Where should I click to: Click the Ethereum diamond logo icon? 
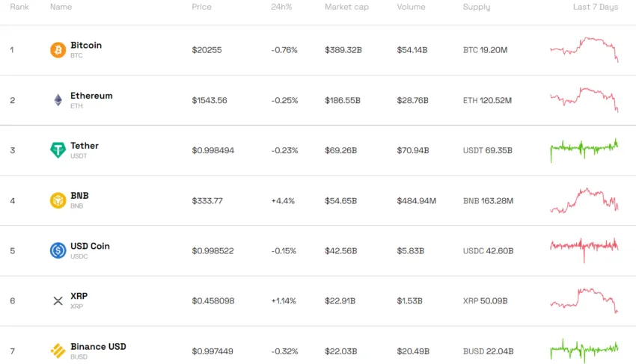[58, 100]
